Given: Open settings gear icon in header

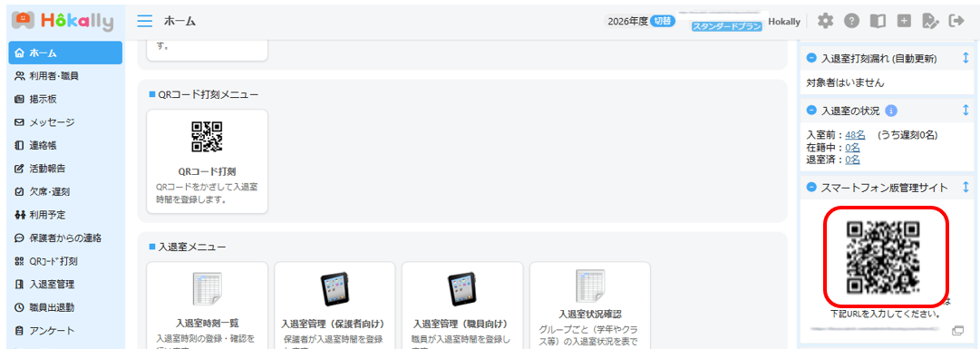Looking at the screenshot, I should [826, 21].
